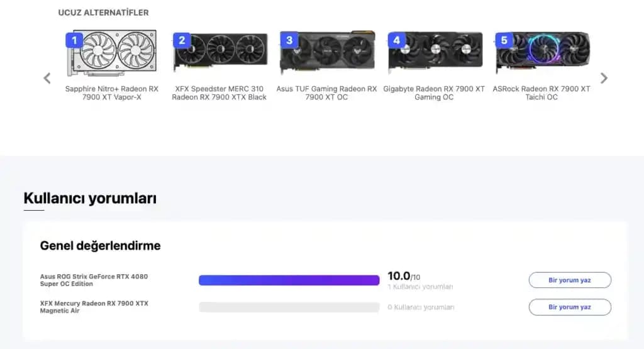Click the previous carousel arrow
644x349 pixels.
47,78
